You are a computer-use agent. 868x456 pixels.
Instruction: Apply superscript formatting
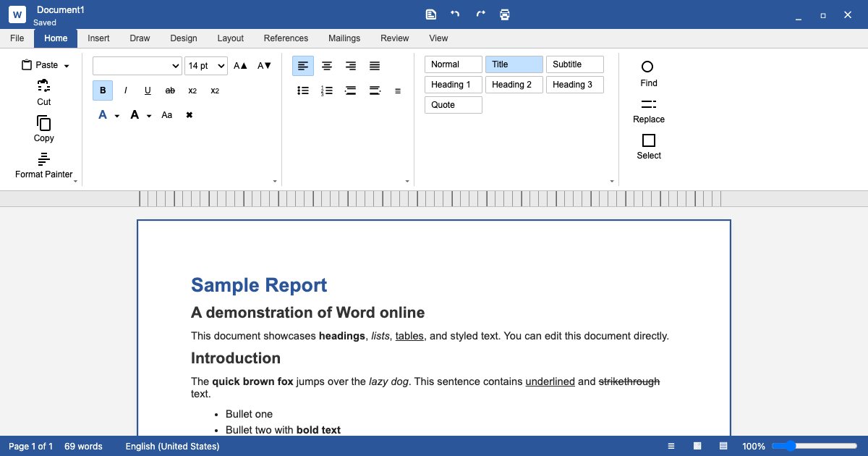point(215,90)
